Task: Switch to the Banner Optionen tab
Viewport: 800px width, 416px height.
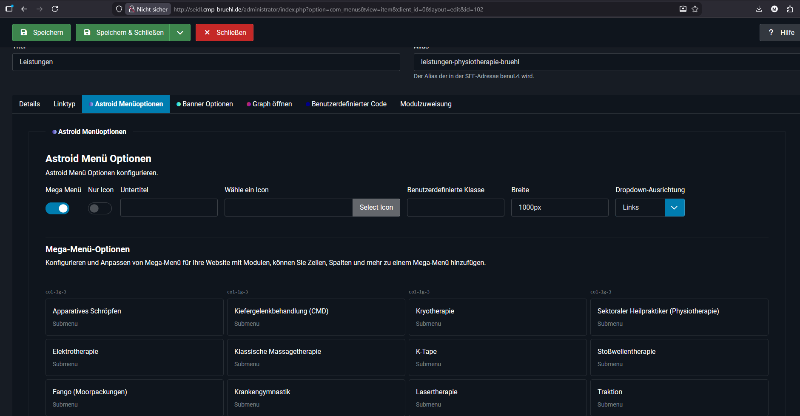Action: [205, 104]
